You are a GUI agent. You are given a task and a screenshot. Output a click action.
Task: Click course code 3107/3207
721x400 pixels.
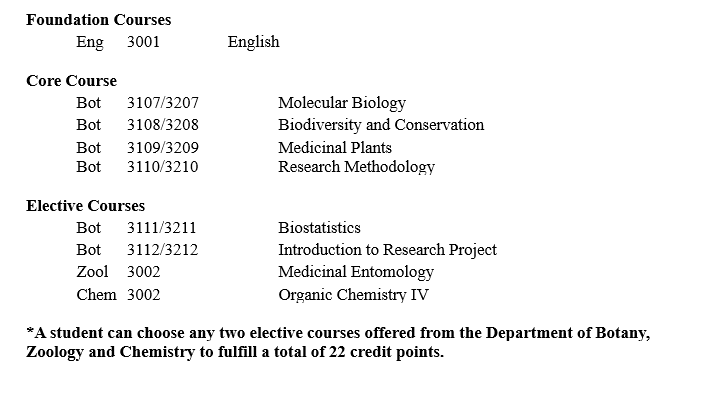(162, 103)
